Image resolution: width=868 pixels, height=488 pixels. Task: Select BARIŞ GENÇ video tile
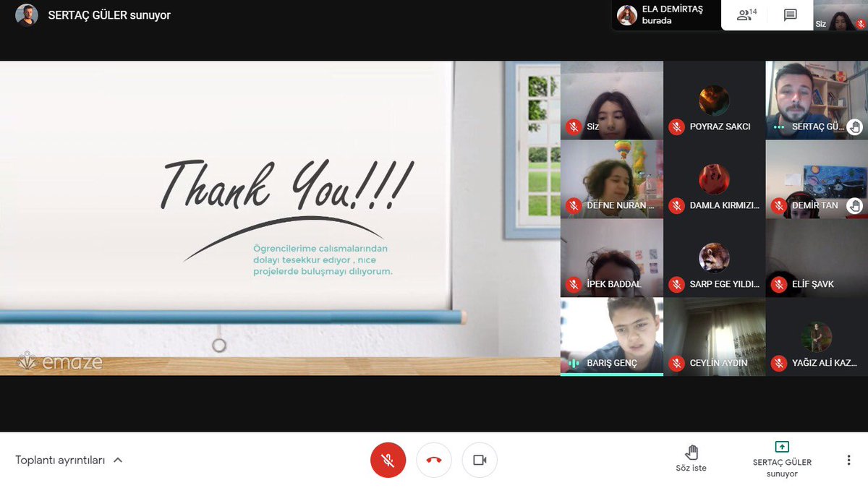pyautogui.click(x=612, y=337)
